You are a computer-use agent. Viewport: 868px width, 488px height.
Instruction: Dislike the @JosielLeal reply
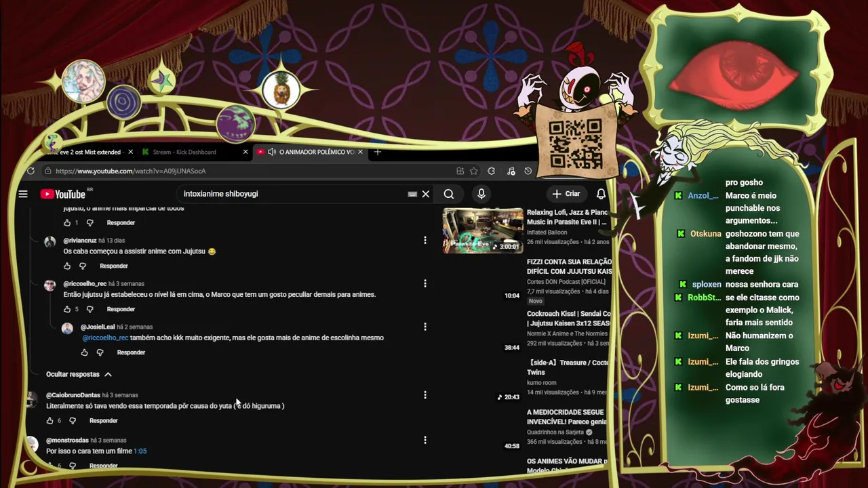100,352
